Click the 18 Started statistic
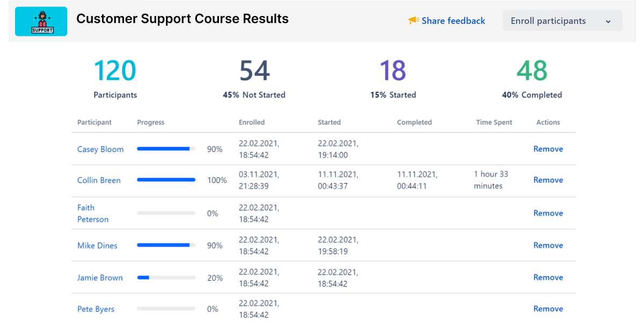The width and height of the screenshot is (644, 322). click(393, 78)
